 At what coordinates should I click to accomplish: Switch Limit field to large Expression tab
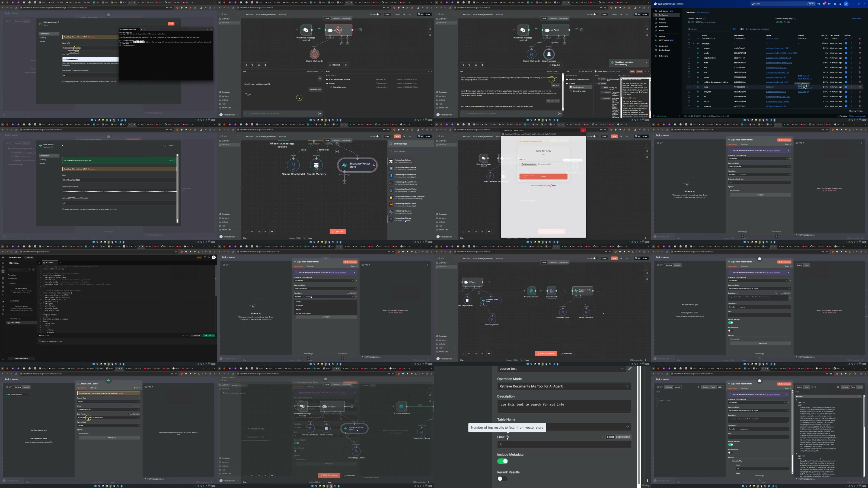coord(623,437)
